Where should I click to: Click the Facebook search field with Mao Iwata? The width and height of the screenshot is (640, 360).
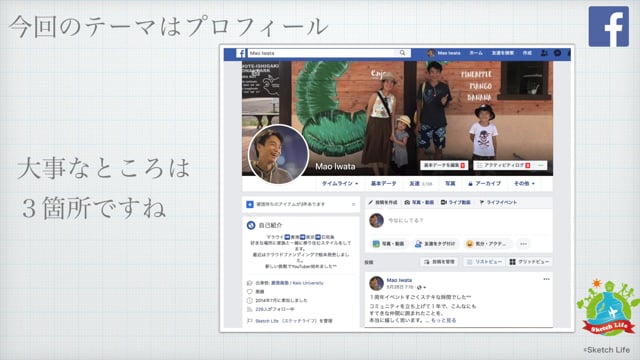pyautogui.click(x=329, y=53)
